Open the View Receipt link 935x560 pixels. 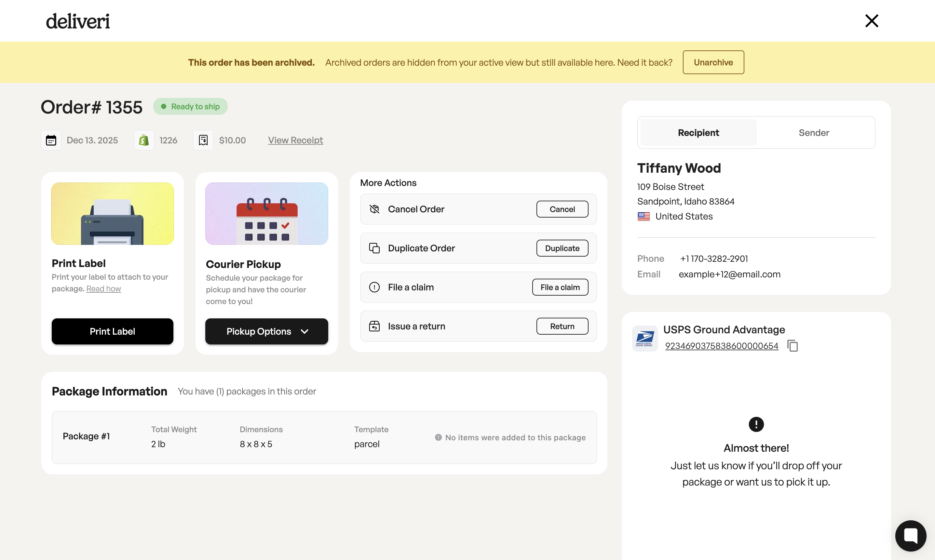[x=295, y=140]
